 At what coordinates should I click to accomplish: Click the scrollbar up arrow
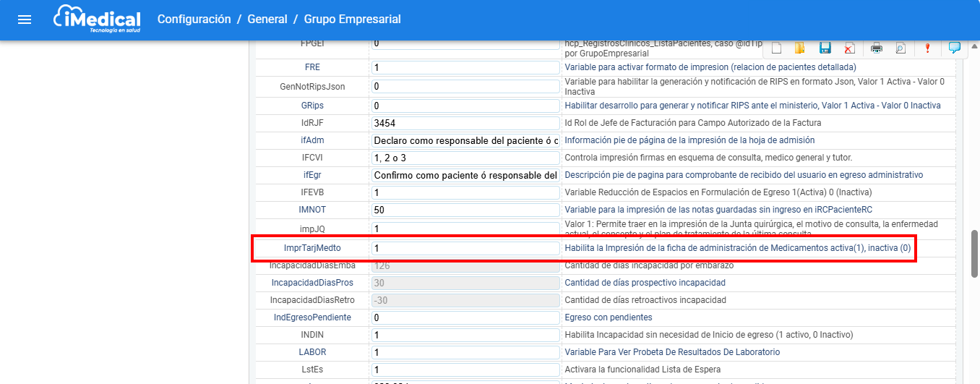(x=974, y=48)
